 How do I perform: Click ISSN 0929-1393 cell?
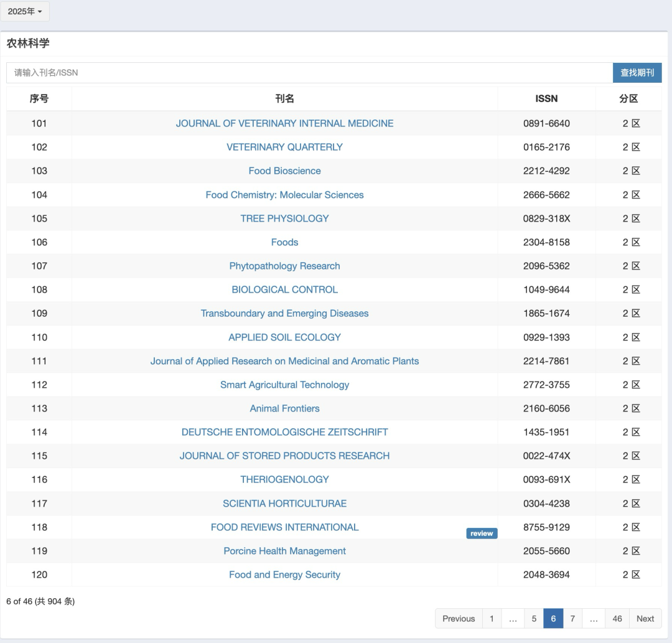point(546,337)
